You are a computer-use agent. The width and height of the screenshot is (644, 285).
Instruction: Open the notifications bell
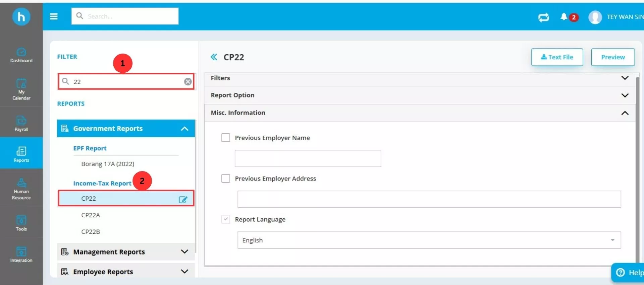564,17
